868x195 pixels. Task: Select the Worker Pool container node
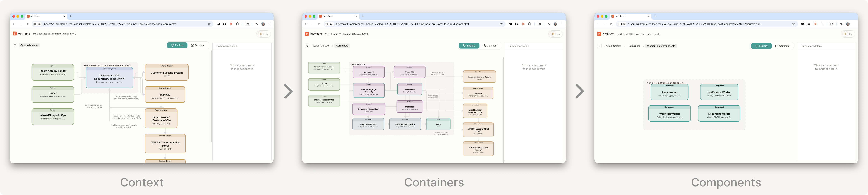click(x=409, y=90)
